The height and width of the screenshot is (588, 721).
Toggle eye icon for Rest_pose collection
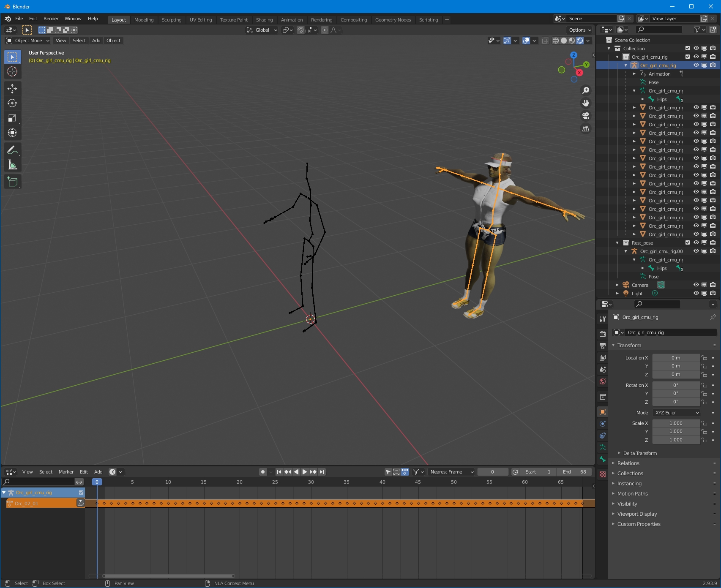click(696, 242)
